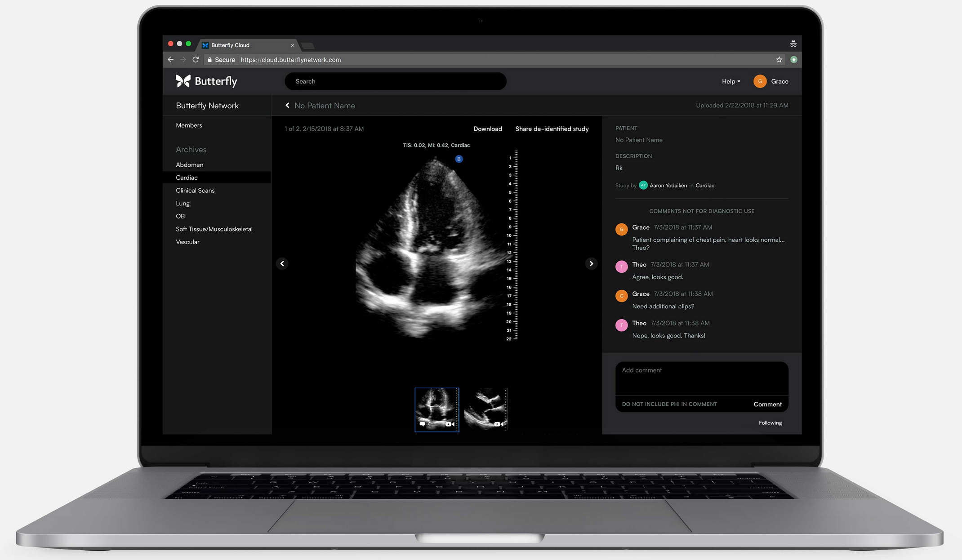Post with the Comment button
This screenshot has height=560, width=962.
[x=767, y=404]
